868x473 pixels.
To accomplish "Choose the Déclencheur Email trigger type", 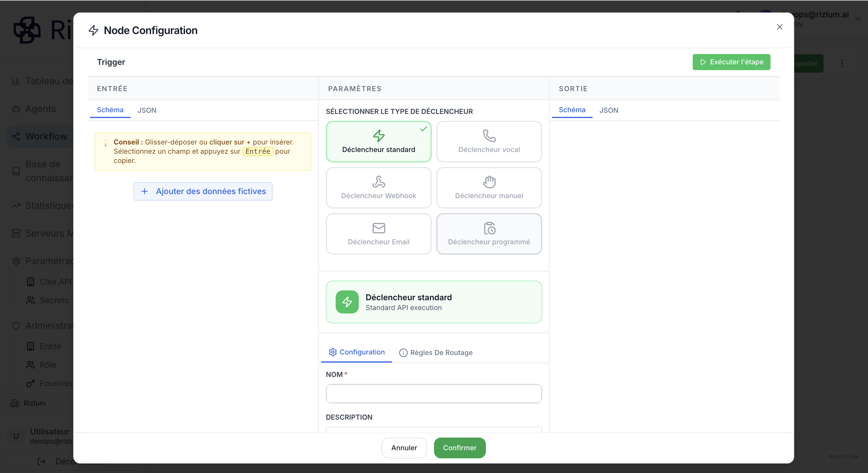I will pos(378,234).
